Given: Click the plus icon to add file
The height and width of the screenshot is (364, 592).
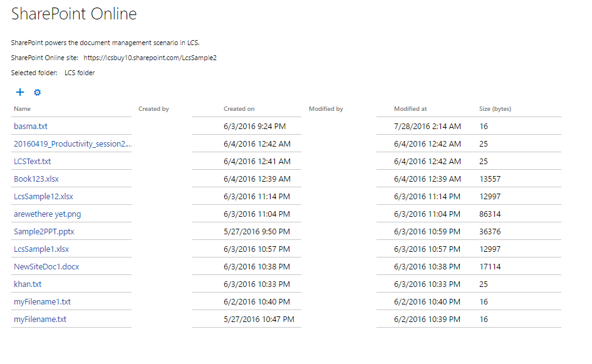Looking at the screenshot, I should [x=20, y=92].
